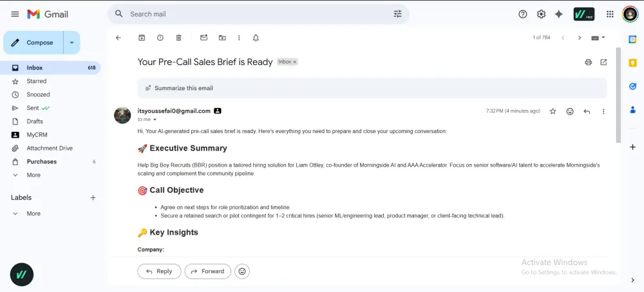Add emoji reaction in message header

[570, 111]
